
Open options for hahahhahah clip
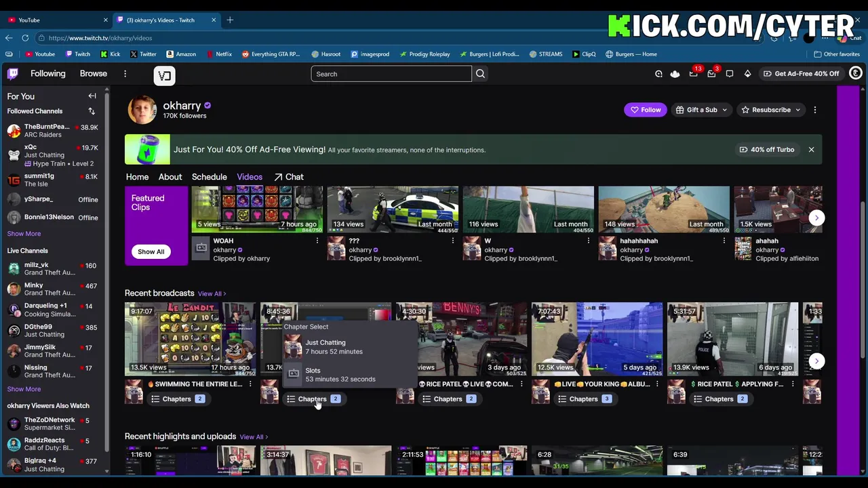[x=724, y=241]
